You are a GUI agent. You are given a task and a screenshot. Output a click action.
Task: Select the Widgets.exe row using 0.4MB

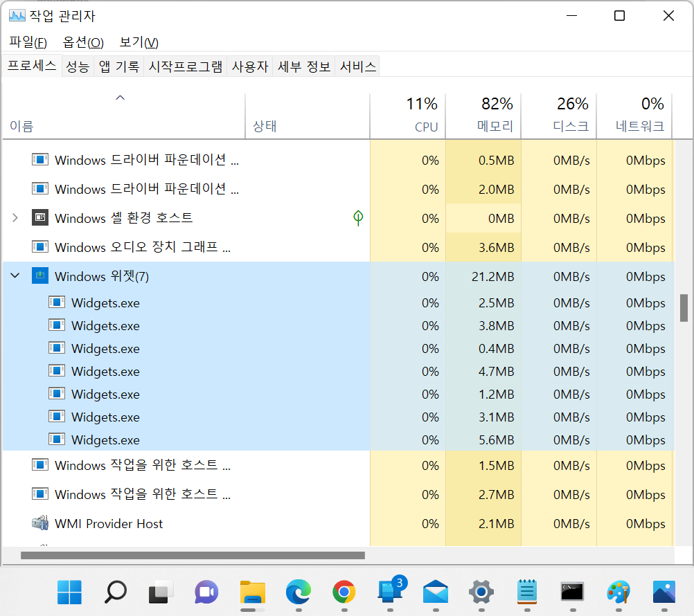pyautogui.click(x=339, y=349)
